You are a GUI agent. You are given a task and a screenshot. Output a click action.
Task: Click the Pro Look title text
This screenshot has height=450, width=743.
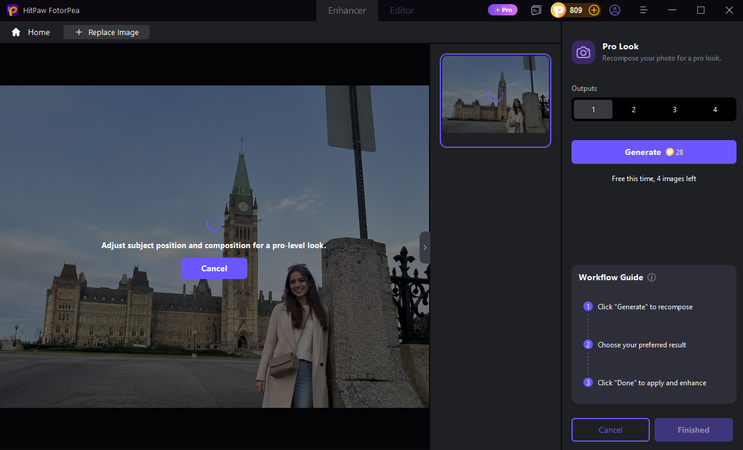(x=620, y=46)
